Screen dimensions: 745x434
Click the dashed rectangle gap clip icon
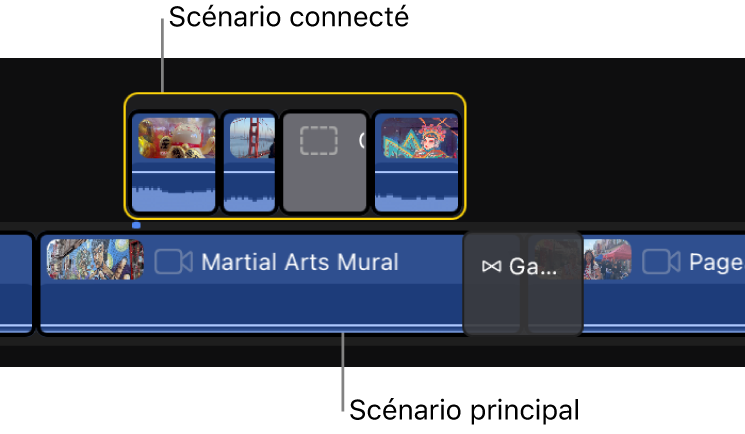click(319, 141)
